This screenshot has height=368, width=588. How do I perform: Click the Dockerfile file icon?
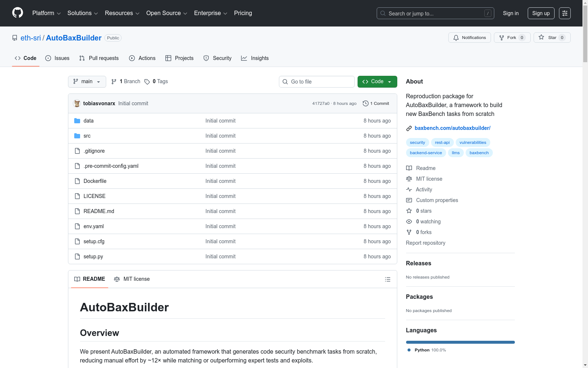click(x=77, y=181)
